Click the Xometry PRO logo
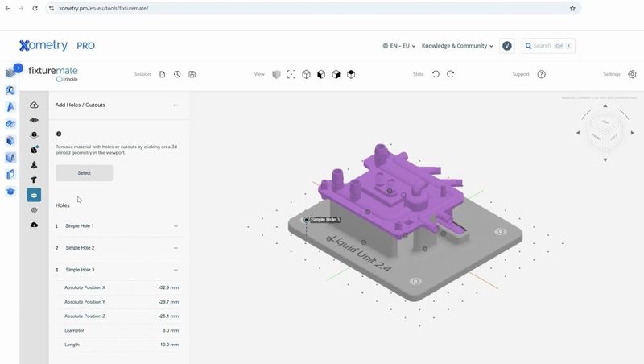644x364 pixels. tap(57, 45)
